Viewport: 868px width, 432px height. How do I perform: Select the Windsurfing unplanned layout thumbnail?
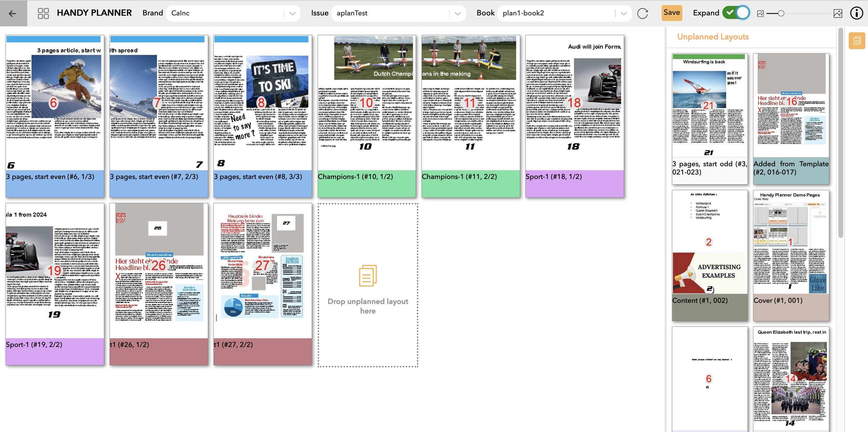click(x=709, y=105)
